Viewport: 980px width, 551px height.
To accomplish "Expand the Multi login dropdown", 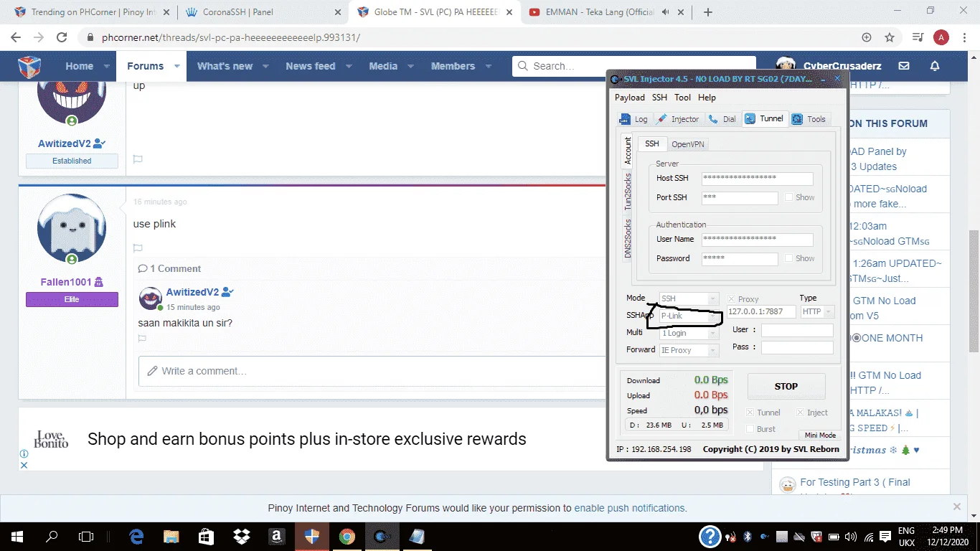I will (713, 333).
